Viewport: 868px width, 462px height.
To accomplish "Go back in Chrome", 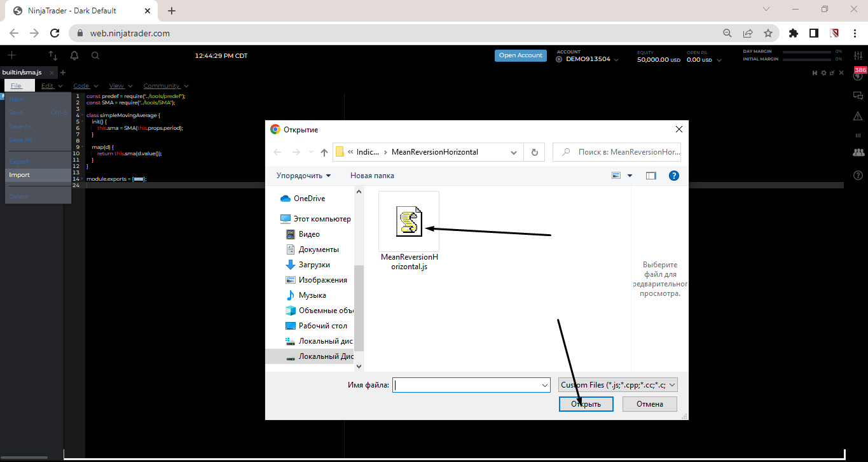I will click(x=14, y=33).
